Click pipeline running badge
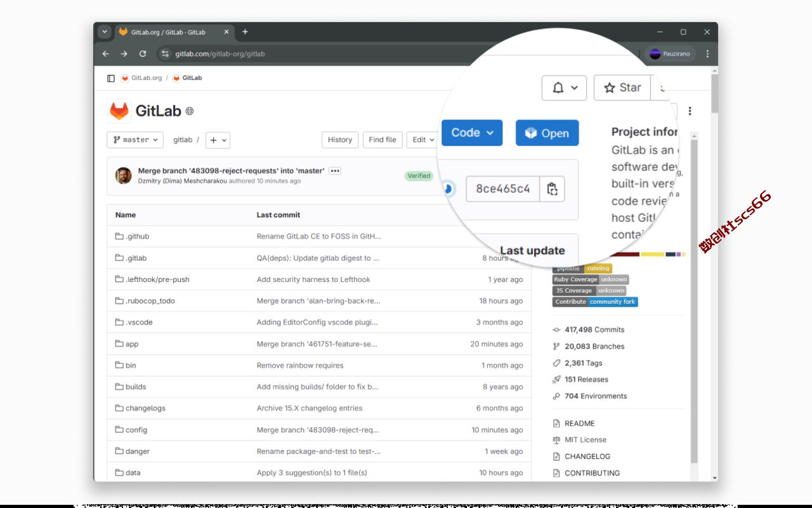Screen dimensions: 812x508 [582, 269]
